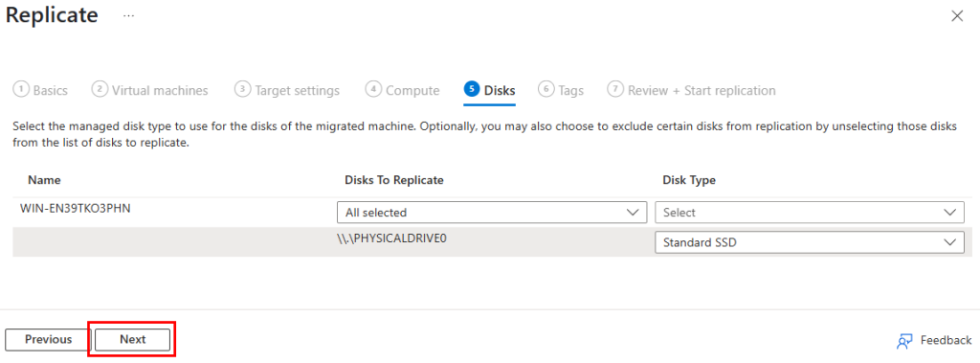
Task: Expand the All selected disks dropdown
Action: click(492, 213)
